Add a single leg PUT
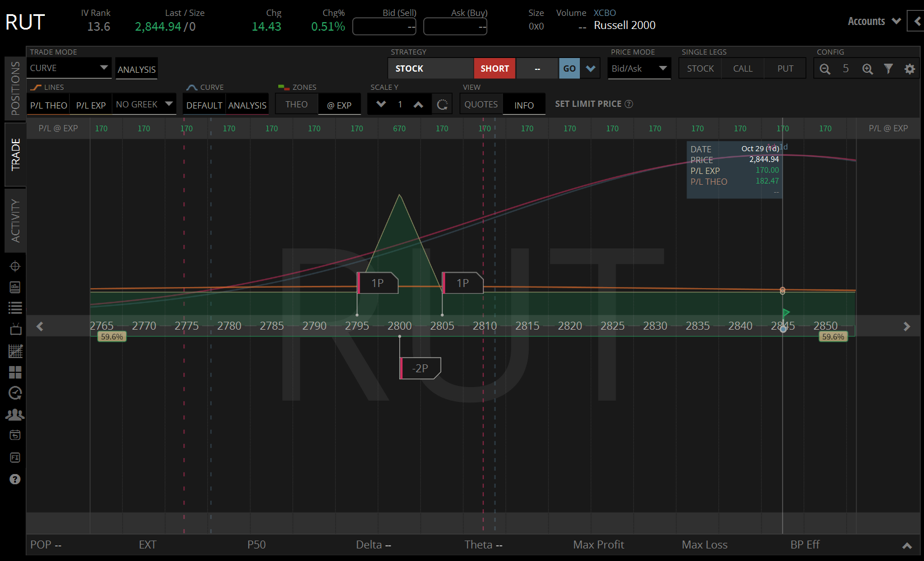Viewport: 924px width, 561px height. click(x=785, y=69)
